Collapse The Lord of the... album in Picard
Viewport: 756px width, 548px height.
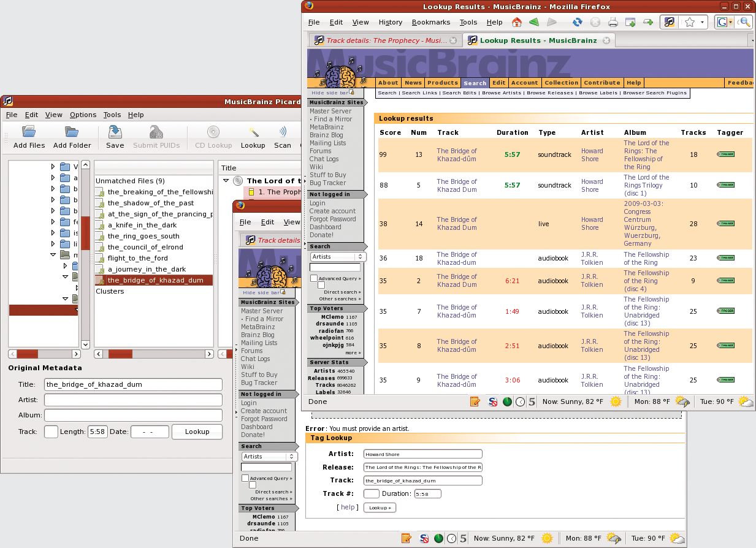(x=227, y=181)
